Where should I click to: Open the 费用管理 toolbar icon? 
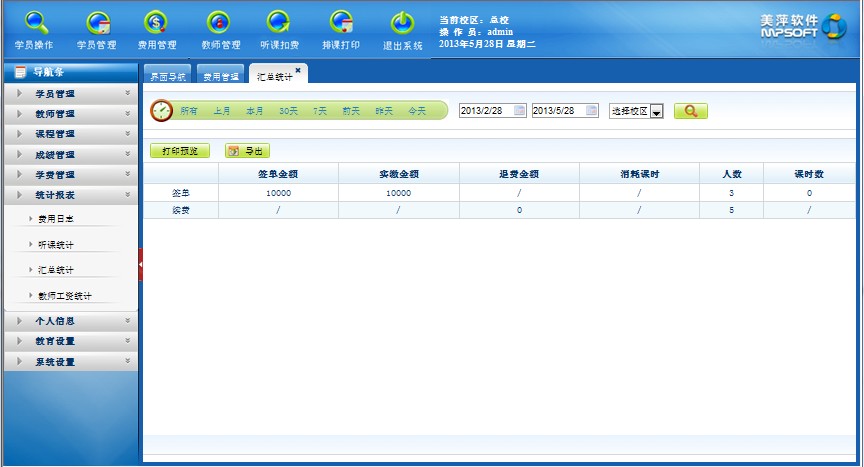point(157,23)
